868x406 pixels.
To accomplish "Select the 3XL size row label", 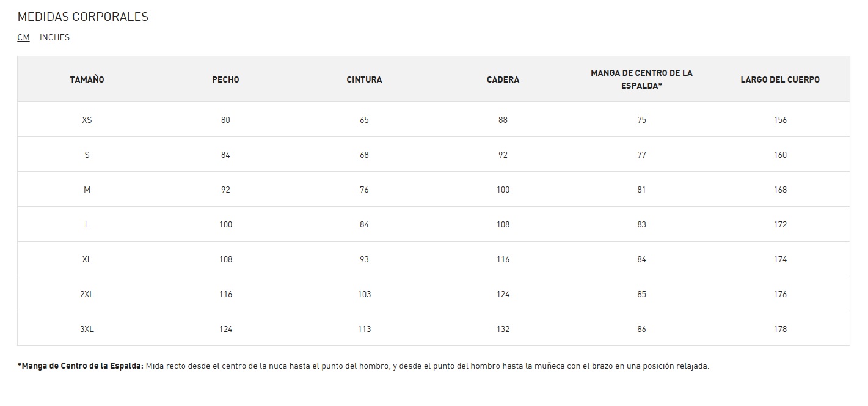I will point(87,329).
